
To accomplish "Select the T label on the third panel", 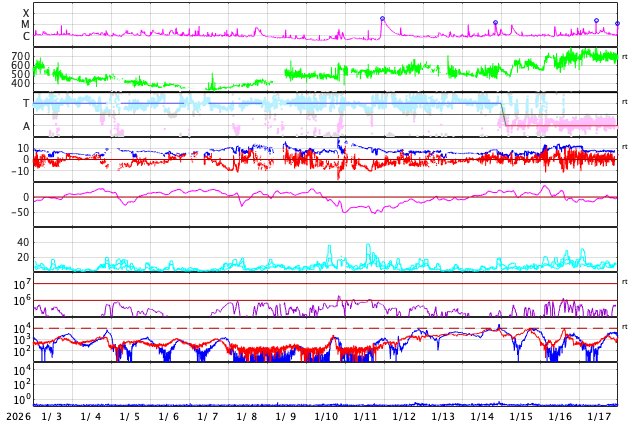I will coord(26,103).
